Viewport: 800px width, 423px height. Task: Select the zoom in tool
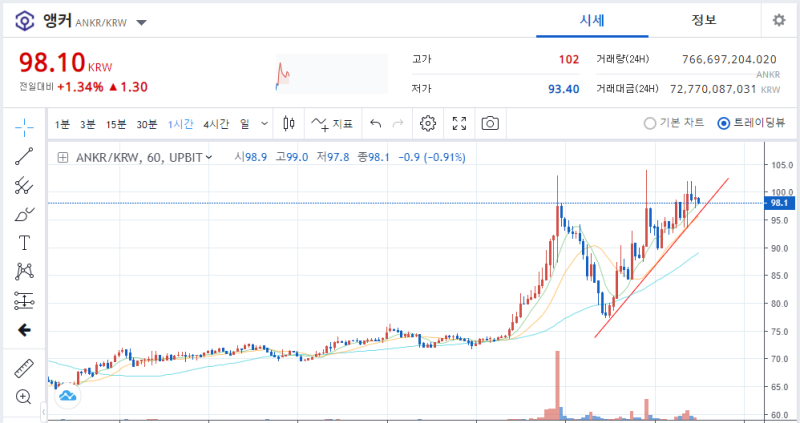point(23,396)
